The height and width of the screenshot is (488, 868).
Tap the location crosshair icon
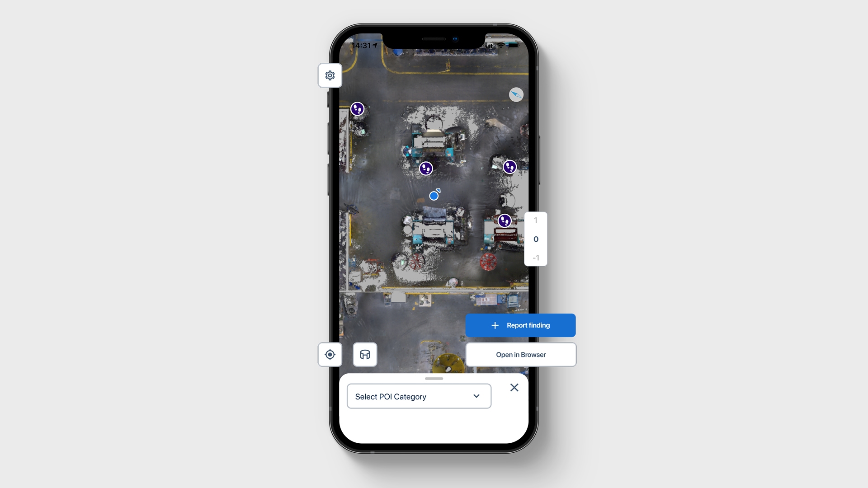pyautogui.click(x=330, y=354)
